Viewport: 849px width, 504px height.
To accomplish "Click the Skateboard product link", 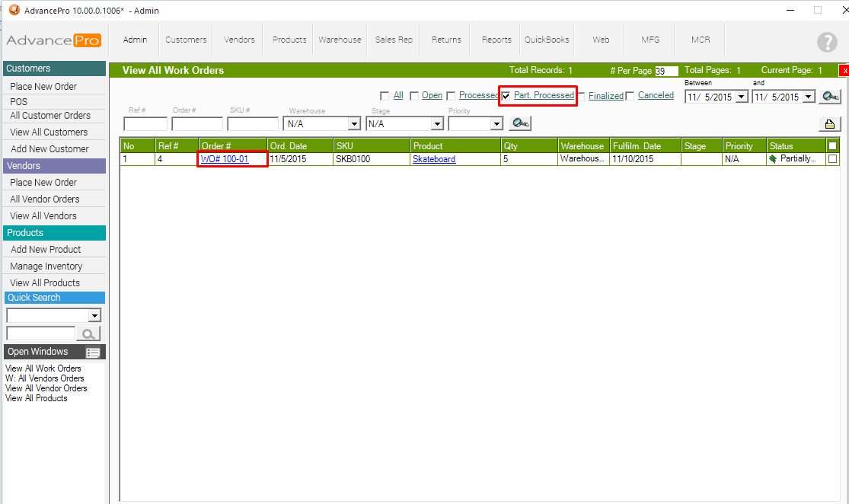I will coord(434,159).
